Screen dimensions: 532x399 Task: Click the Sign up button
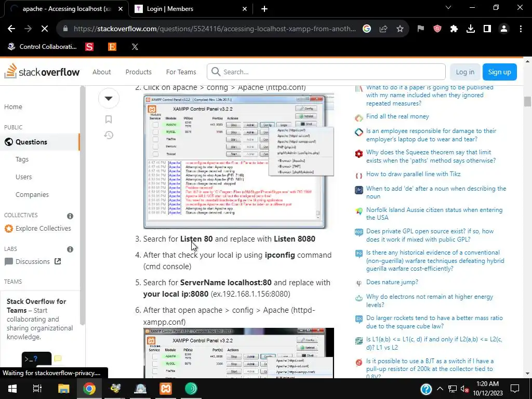[x=499, y=72]
